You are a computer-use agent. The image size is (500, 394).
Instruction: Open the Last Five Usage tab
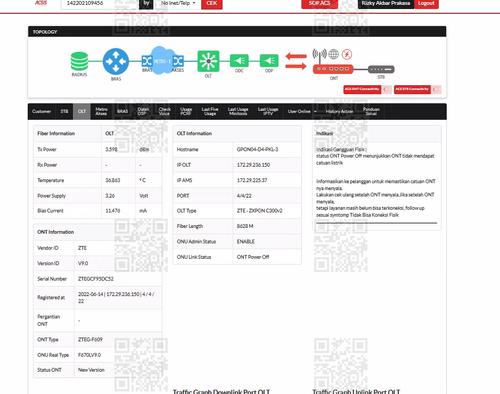(x=210, y=111)
